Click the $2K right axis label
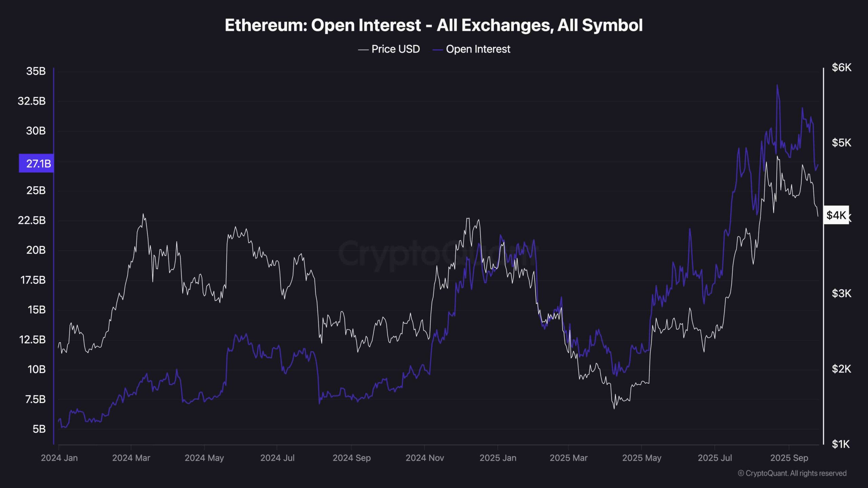868x488 pixels. point(841,369)
